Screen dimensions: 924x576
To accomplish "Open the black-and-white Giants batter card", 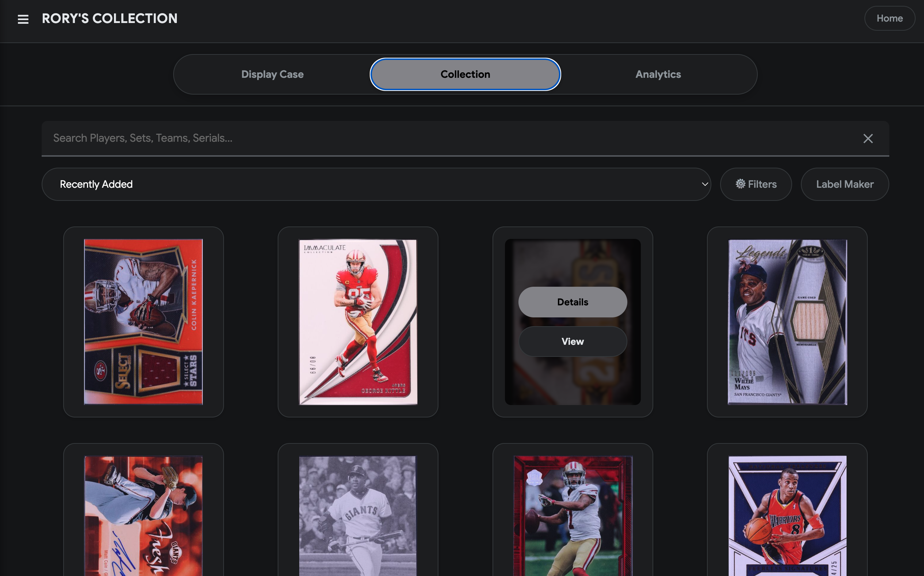I will coord(358,516).
